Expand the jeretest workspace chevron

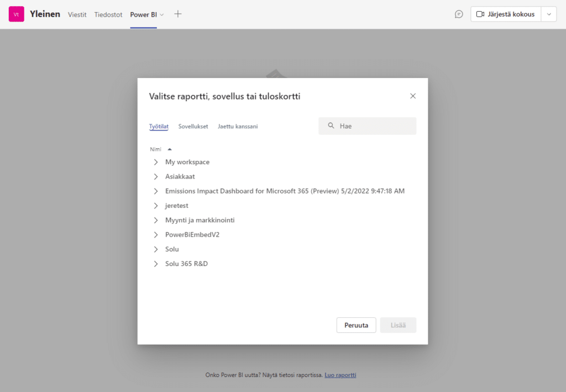tap(156, 206)
